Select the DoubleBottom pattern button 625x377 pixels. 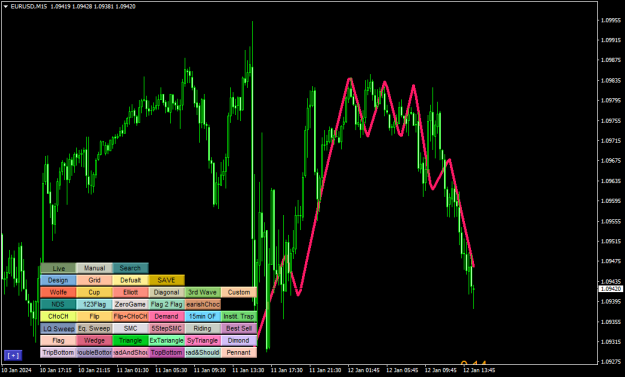[x=94, y=352]
